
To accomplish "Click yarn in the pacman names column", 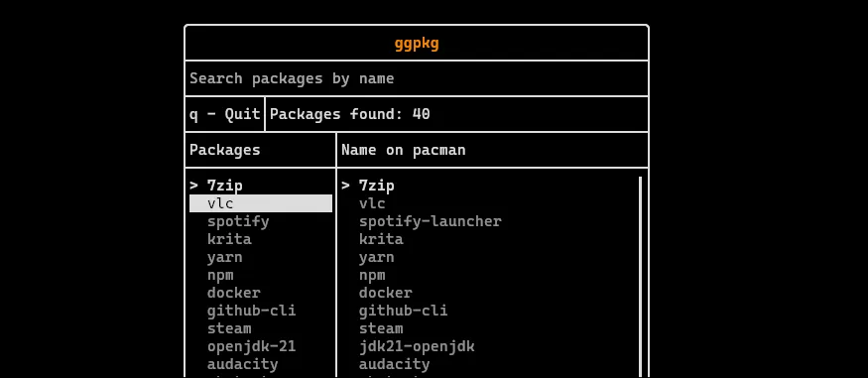I will click(x=376, y=257).
